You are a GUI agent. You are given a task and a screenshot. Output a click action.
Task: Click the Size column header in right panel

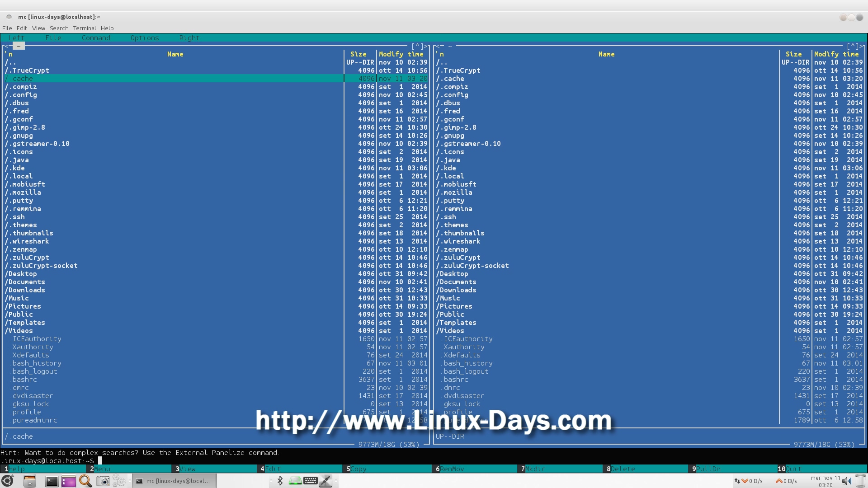point(793,54)
